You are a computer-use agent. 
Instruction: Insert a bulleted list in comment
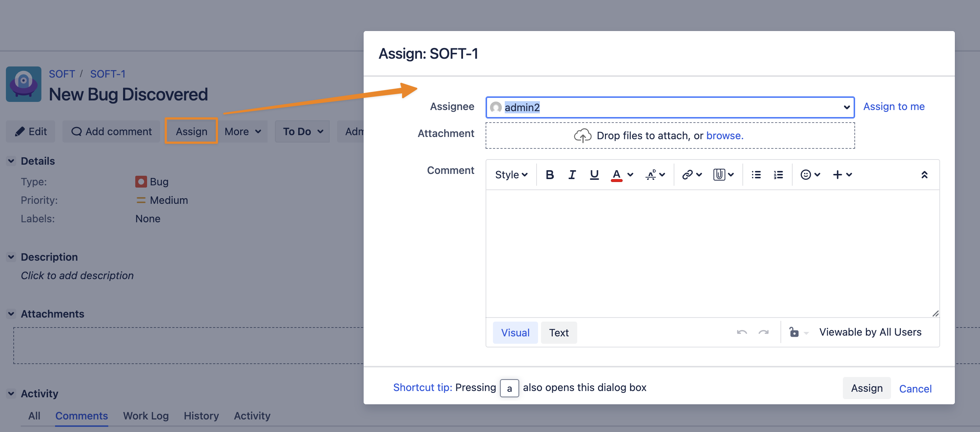point(756,175)
